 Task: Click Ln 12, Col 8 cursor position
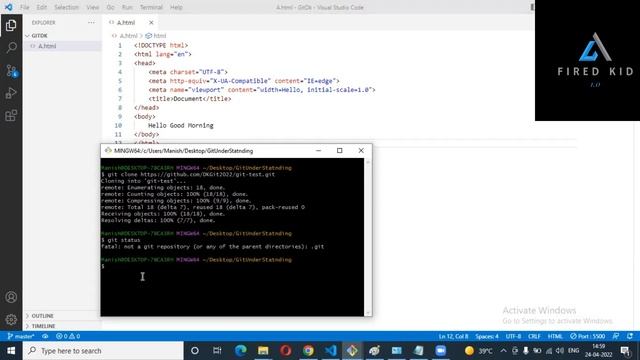pyautogui.click(x=453, y=336)
